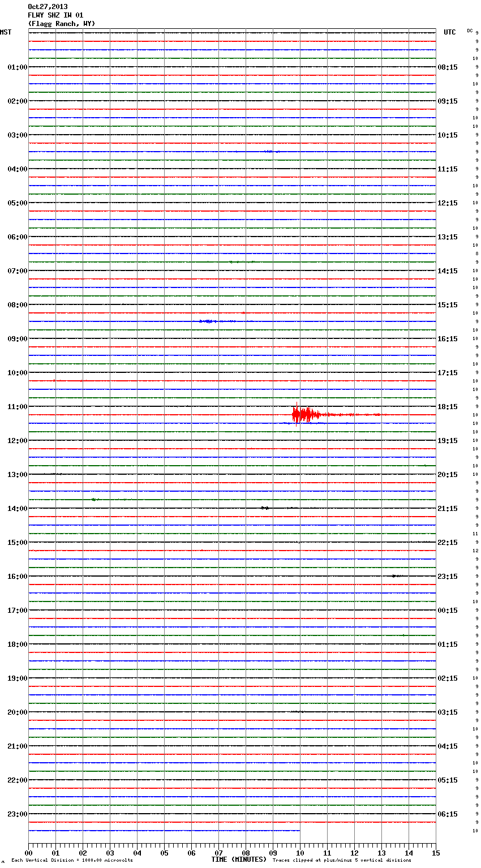Click the 06:15 UTC time label

(448, 814)
